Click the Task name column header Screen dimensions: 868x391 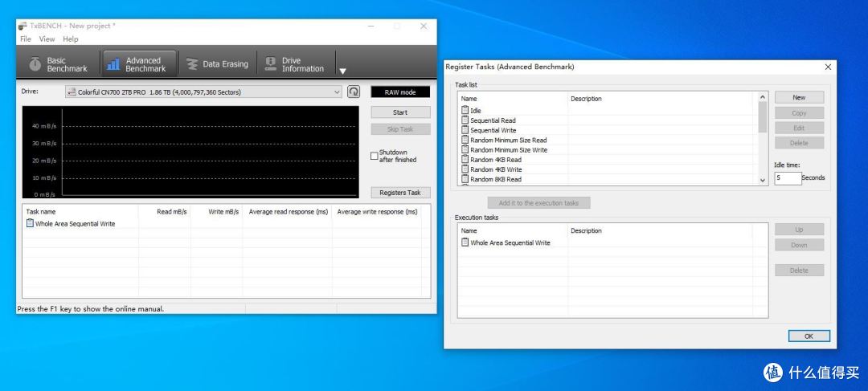[x=80, y=212]
